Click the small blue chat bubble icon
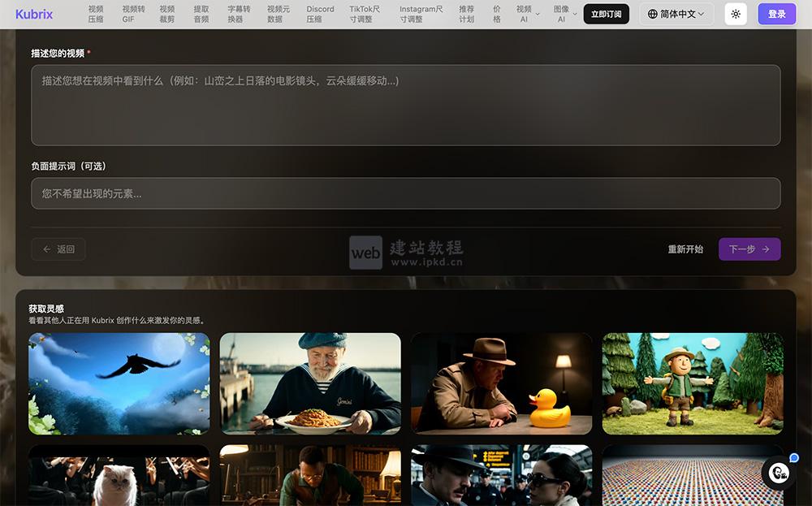 (x=793, y=458)
